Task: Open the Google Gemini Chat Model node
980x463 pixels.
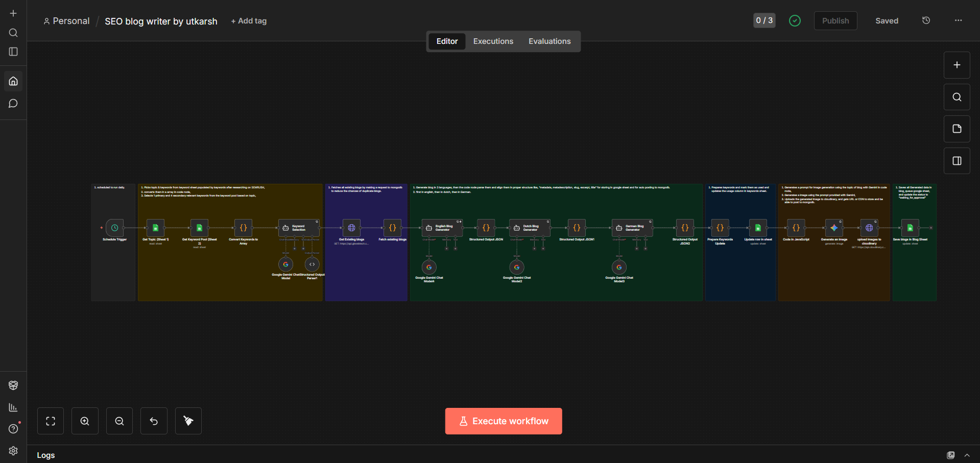Action: click(x=285, y=264)
